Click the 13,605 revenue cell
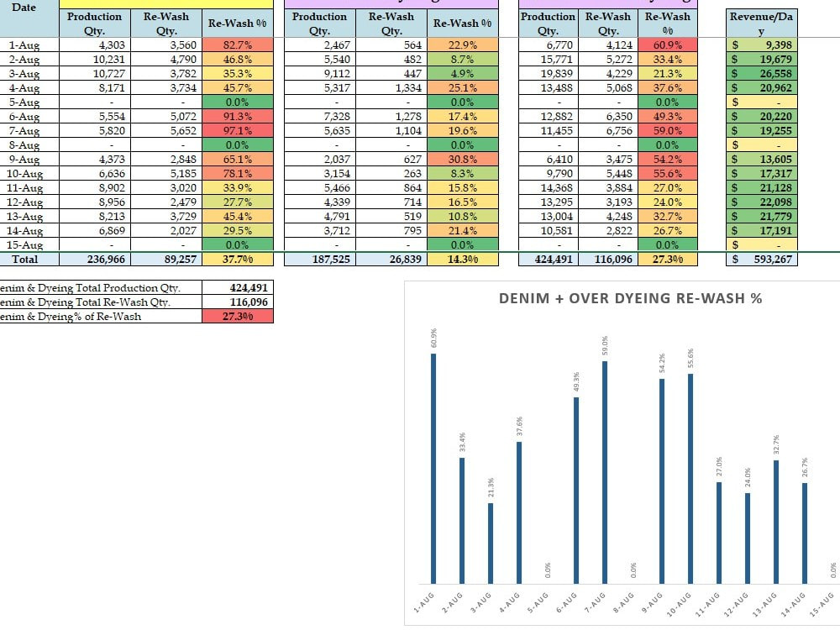Screen dimensions: 840x630 tap(761, 159)
